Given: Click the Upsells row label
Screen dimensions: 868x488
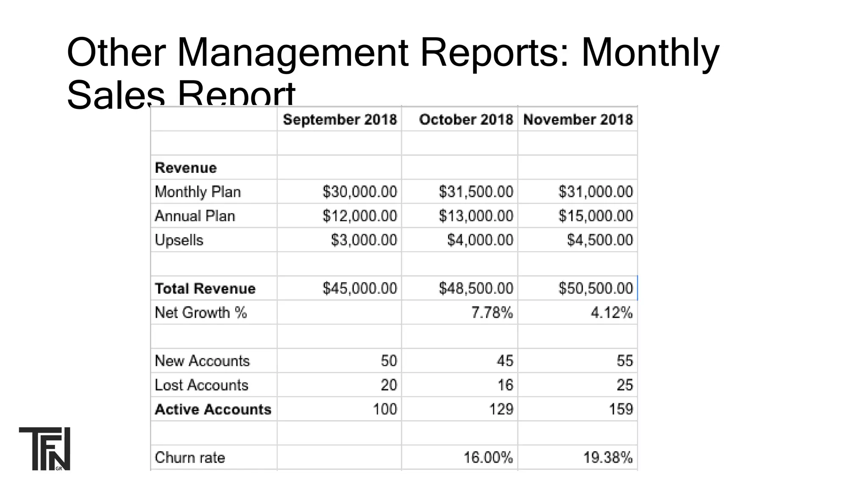Looking at the screenshot, I should click(179, 240).
